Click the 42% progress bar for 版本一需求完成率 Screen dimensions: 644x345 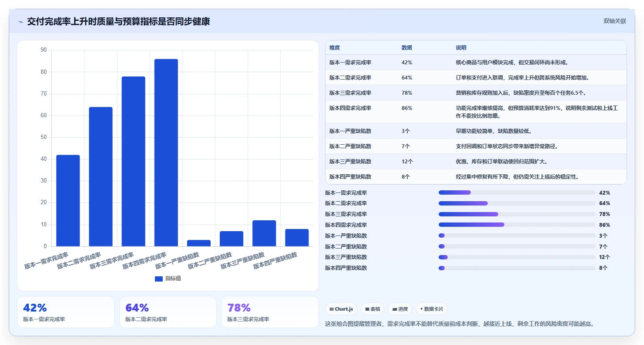517,192
